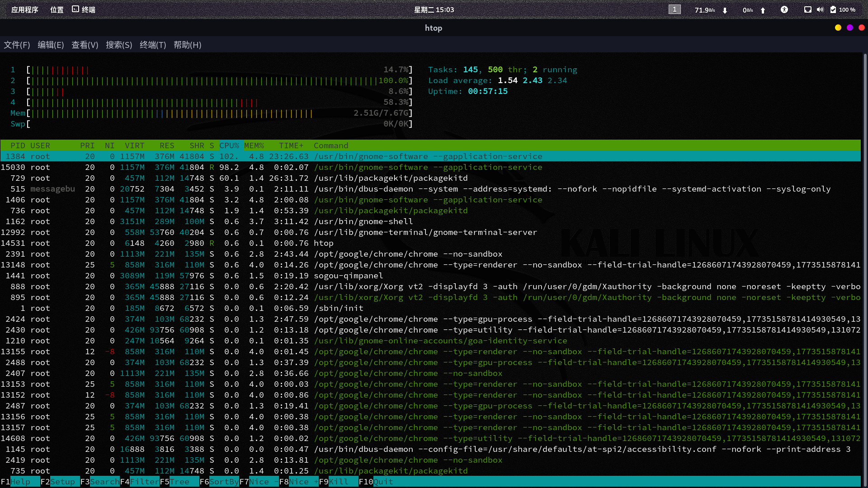Click the Load average value 1.54

click(x=508, y=80)
